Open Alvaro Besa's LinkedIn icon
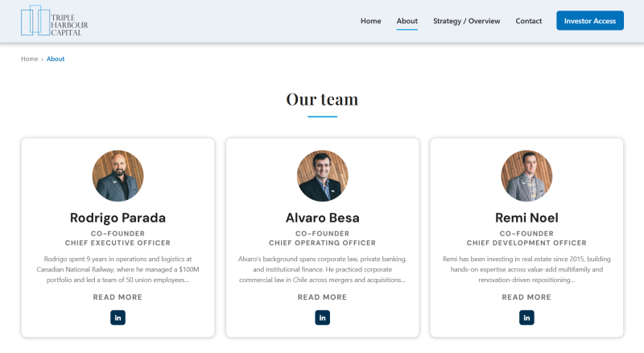644x353 pixels. [x=322, y=318]
